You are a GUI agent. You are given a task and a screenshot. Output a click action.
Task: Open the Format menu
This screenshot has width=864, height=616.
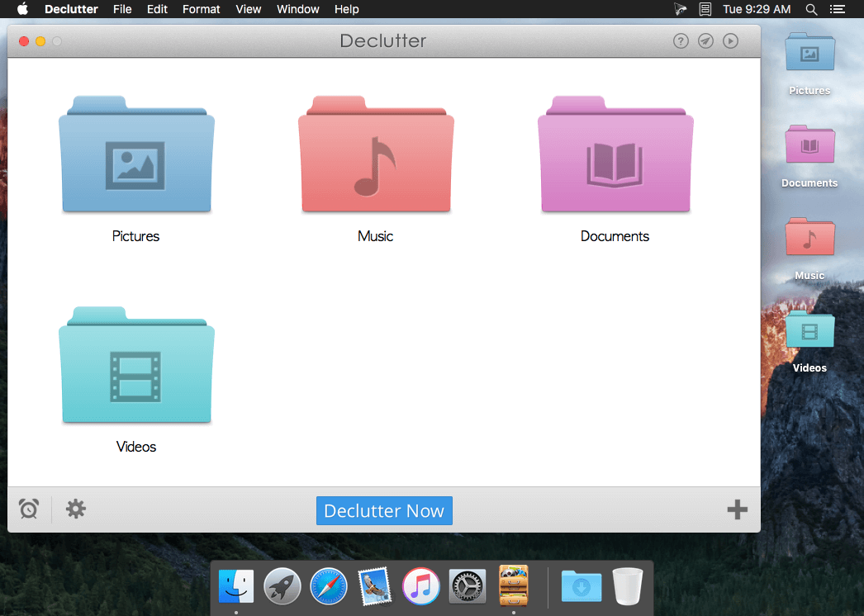click(201, 9)
